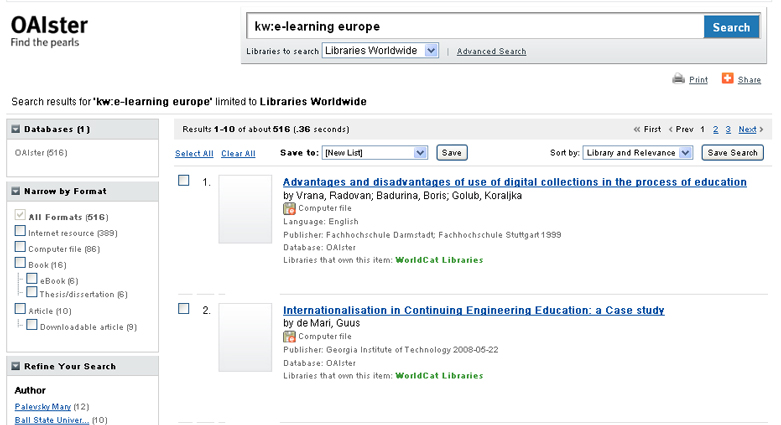This screenshot has width=781, height=425.
Task: Click the Next page link
Action: pos(751,130)
